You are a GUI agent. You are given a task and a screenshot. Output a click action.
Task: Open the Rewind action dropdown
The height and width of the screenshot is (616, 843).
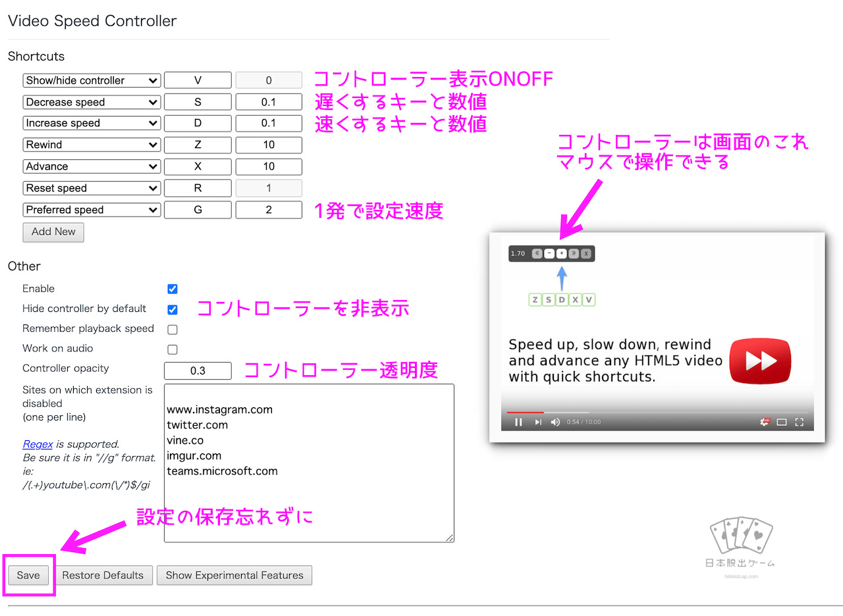click(92, 145)
